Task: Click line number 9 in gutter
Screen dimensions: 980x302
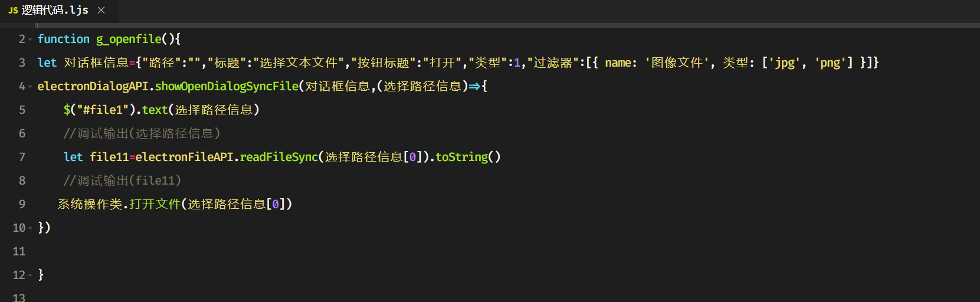Action: tap(22, 204)
